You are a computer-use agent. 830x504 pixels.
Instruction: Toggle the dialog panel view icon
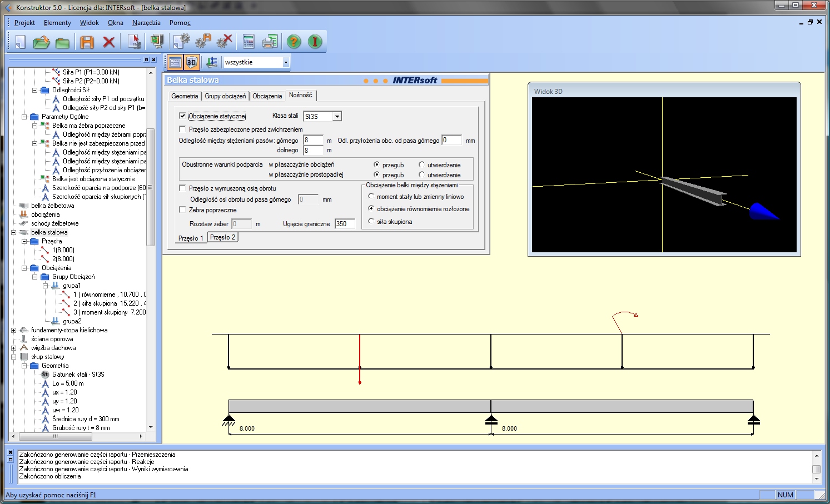point(175,62)
